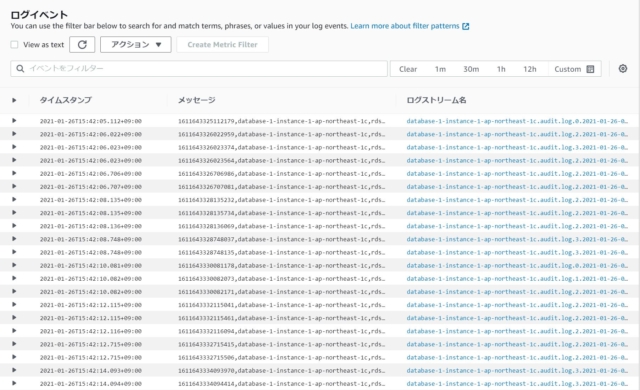Click the ログイベント heading
Screen dimensions: 640x390
(39, 15)
